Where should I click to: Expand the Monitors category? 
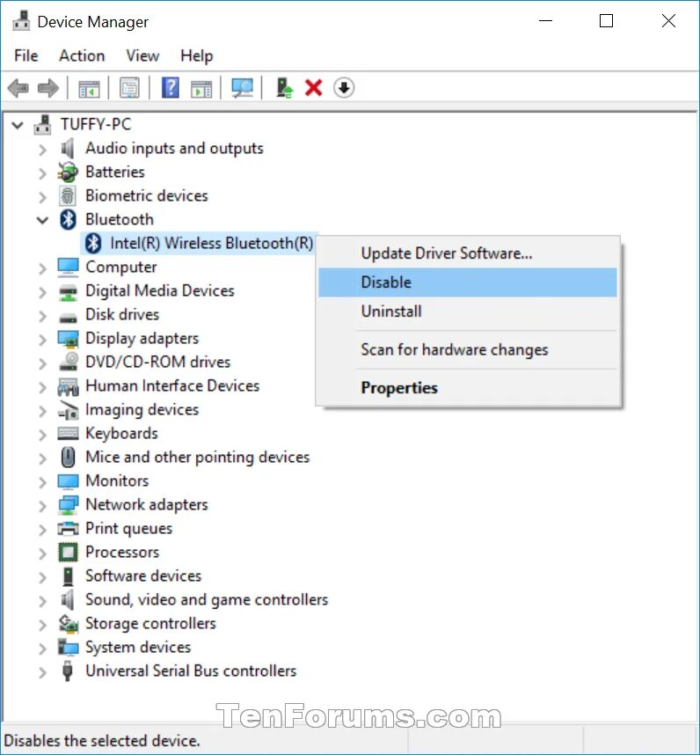click(42, 482)
